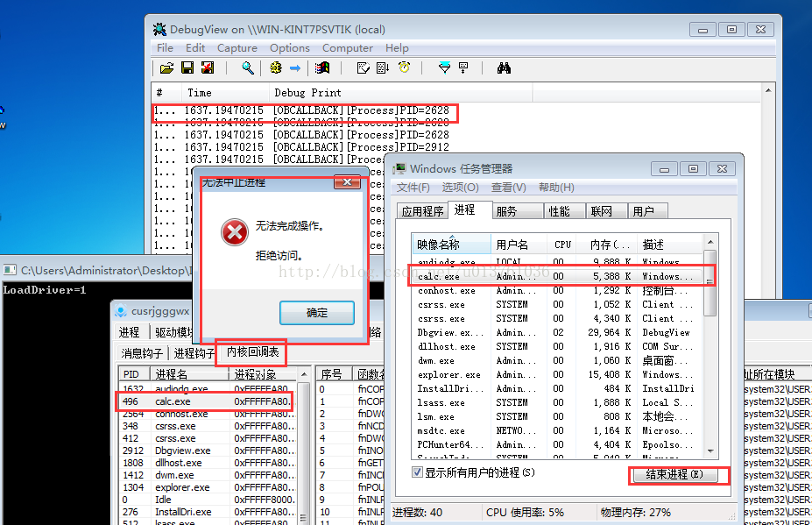
Task: Click the Task Manager process list scrollbar thumb
Action: (x=710, y=283)
